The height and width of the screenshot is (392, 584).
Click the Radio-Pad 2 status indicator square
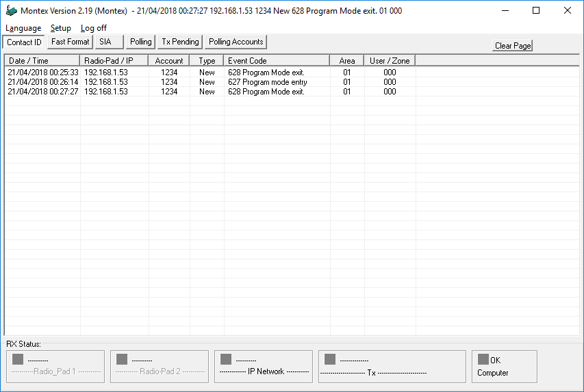122,359
